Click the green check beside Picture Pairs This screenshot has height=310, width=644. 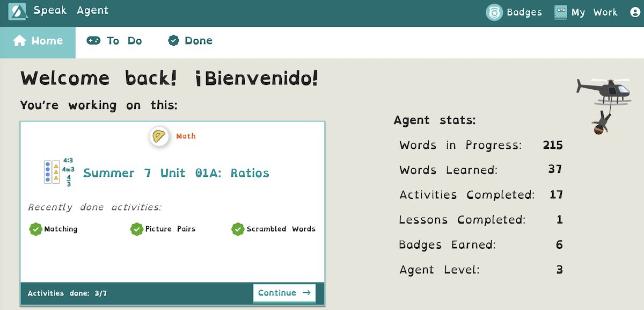click(136, 229)
